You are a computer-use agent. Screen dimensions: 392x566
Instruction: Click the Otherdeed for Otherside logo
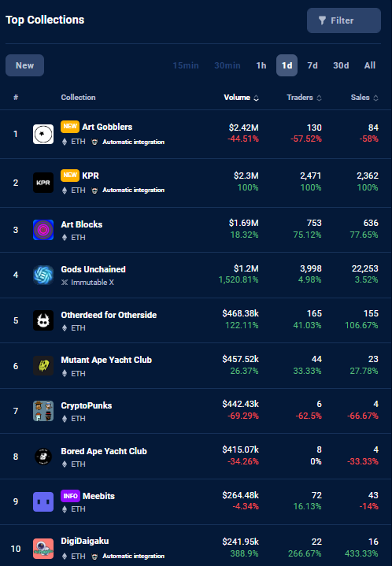[x=43, y=320]
